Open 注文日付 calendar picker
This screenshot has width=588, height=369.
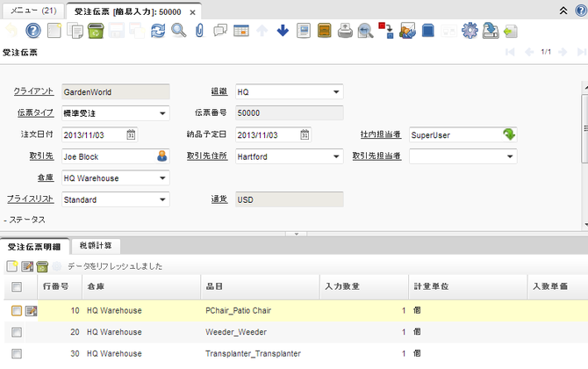(x=131, y=134)
